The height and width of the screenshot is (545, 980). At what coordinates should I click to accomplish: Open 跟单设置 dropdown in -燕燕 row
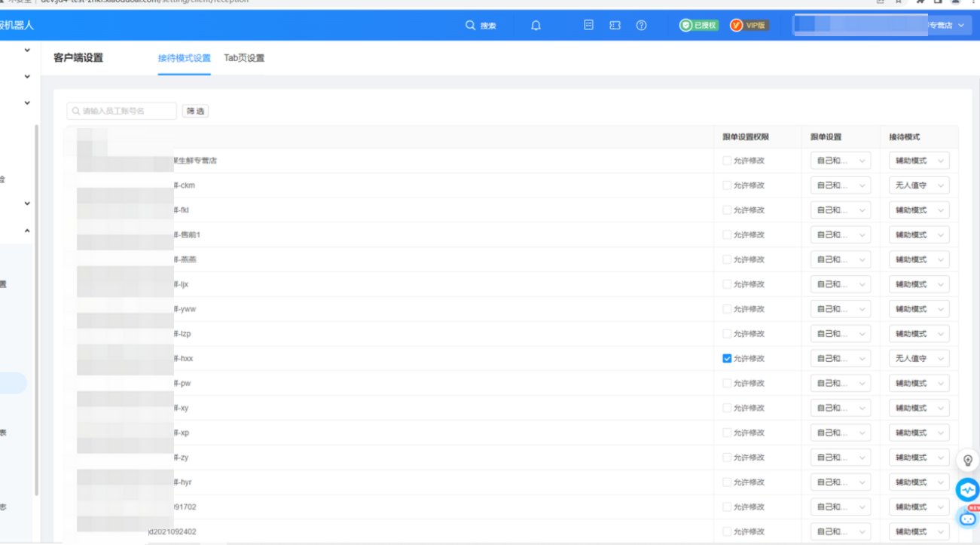pyautogui.click(x=841, y=259)
